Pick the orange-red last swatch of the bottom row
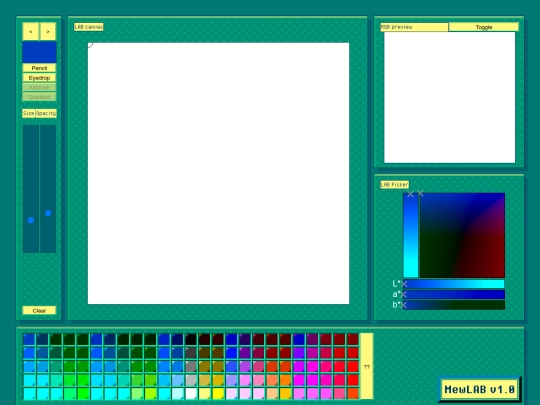Screen dimensions: 540x405 coord(353,394)
